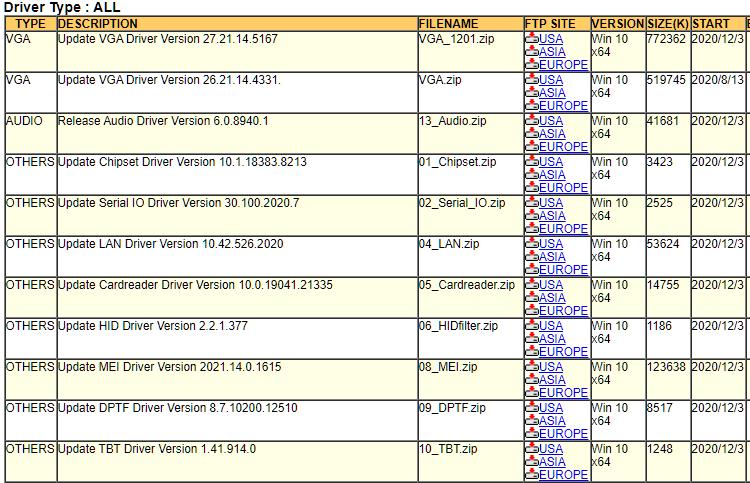750x483 pixels.
Task: Click the download icon beside EUROPE for 10_TBT.zip
Action: (532, 475)
